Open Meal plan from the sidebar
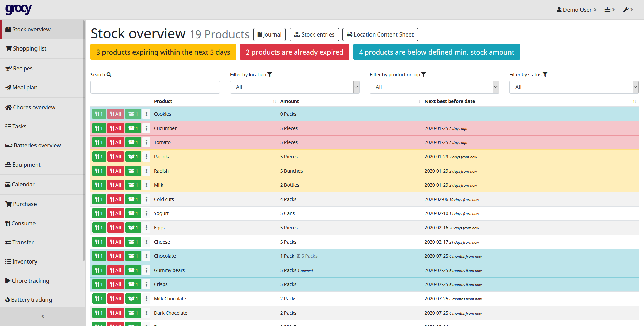 point(25,87)
